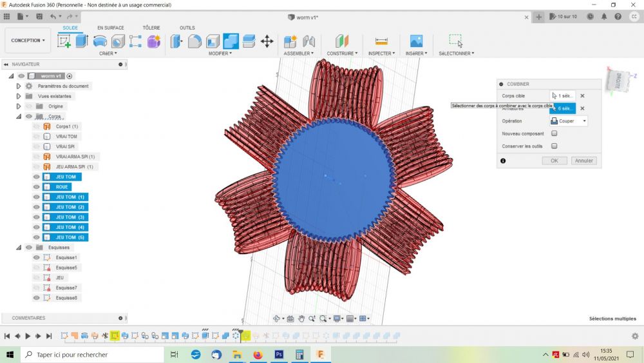Image resolution: width=644 pixels, height=363 pixels.
Task: Enable the Nouveau composant checkbox
Action: click(x=554, y=133)
